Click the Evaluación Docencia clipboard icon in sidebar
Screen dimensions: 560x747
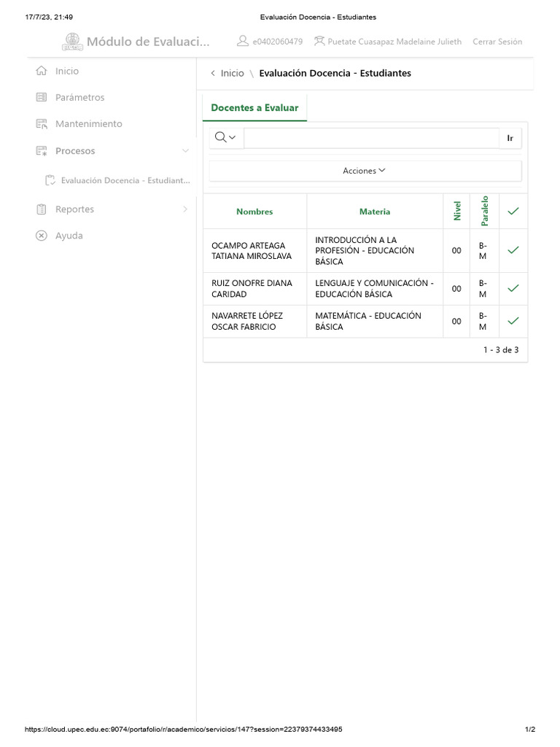[x=50, y=180]
